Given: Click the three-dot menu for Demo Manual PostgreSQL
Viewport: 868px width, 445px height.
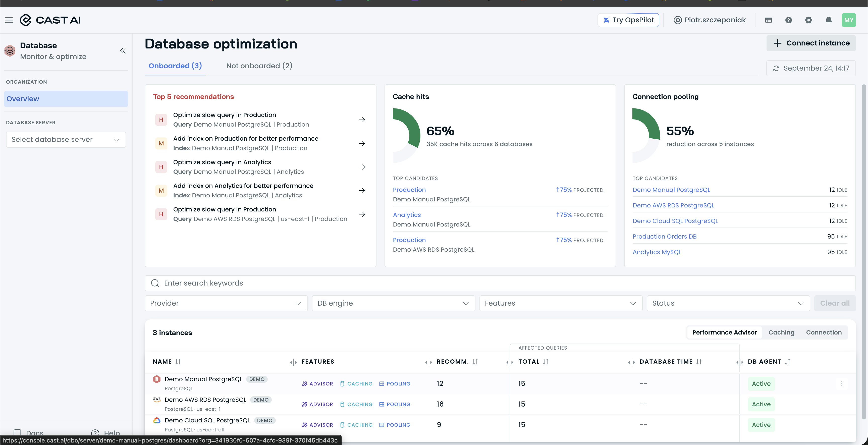Looking at the screenshot, I should coord(842,384).
